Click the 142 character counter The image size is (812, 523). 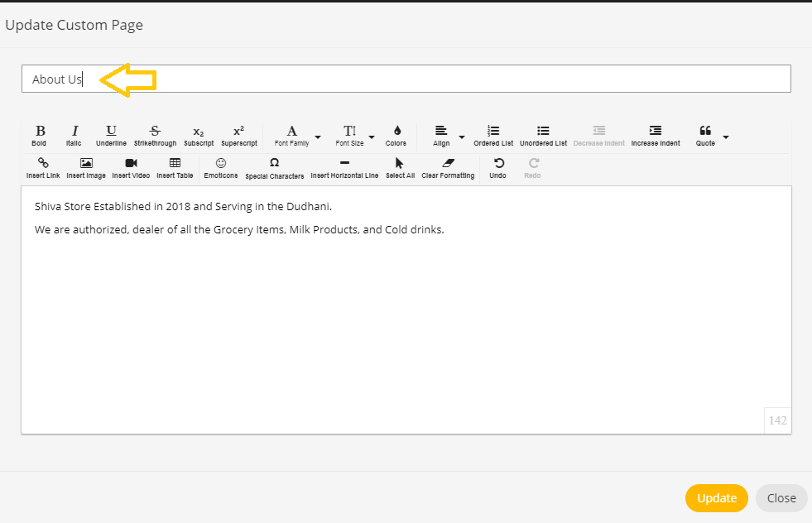point(778,420)
